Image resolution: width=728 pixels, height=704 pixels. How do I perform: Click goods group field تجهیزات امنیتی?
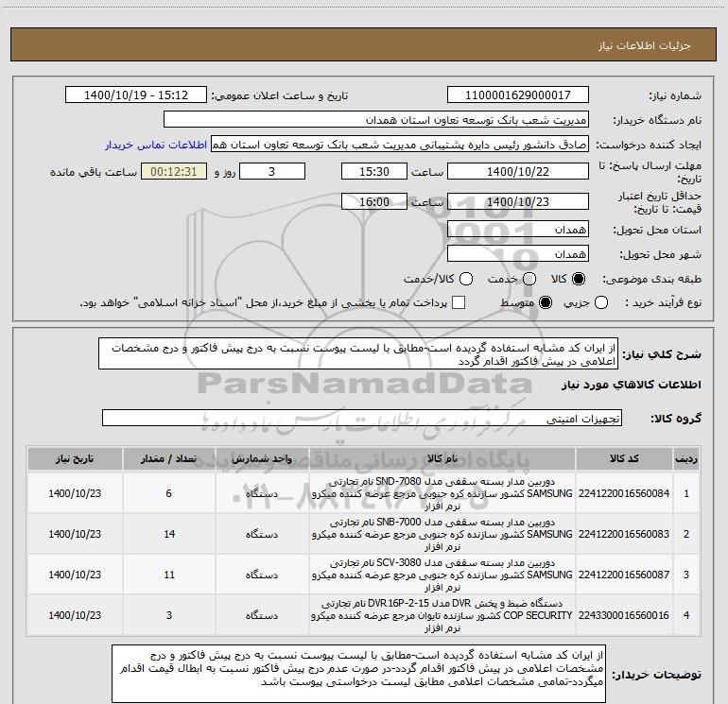(362, 418)
